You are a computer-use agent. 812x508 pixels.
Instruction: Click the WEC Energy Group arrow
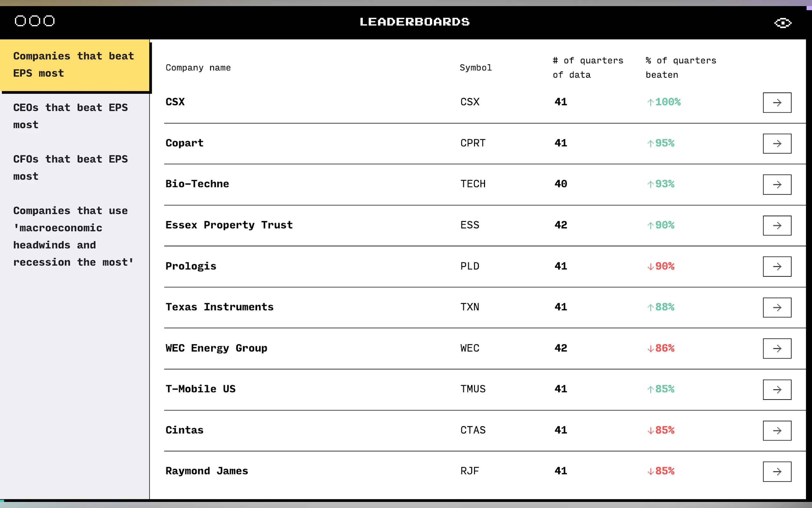point(777,348)
